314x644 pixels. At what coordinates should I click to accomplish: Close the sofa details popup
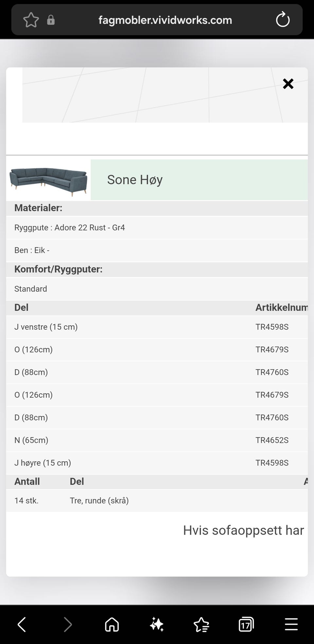click(x=288, y=84)
